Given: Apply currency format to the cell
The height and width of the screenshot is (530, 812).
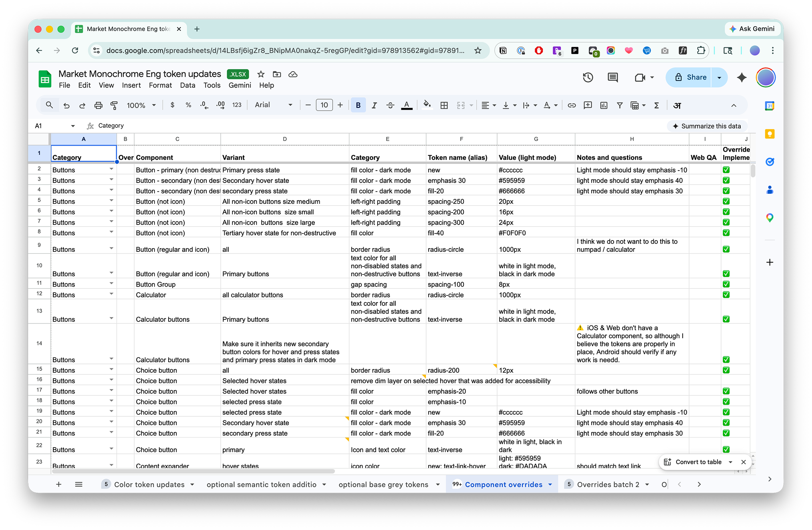Looking at the screenshot, I should [x=172, y=105].
